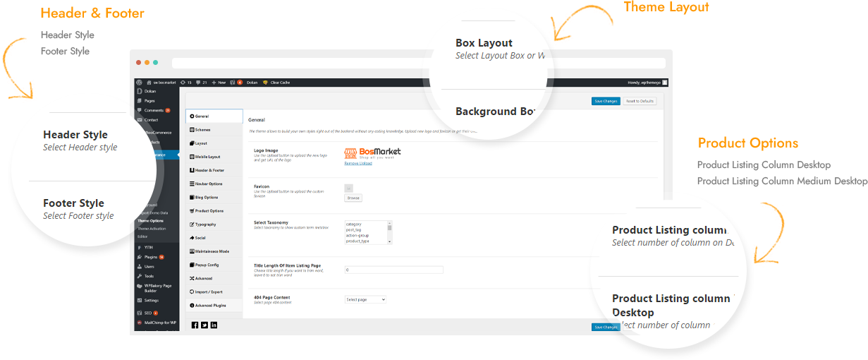Select Editor in the Appearance submenu

click(142, 236)
